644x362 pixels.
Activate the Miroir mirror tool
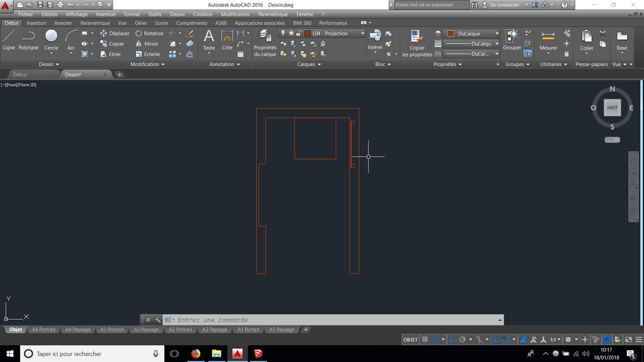point(147,43)
